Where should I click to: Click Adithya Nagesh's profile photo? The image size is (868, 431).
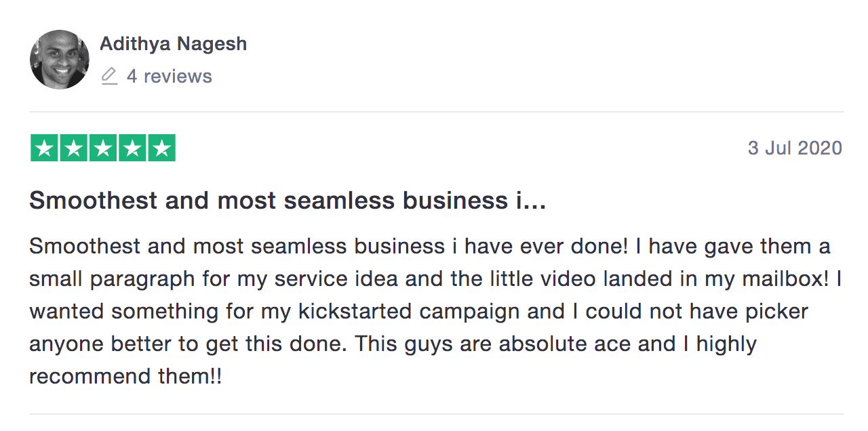[60, 59]
